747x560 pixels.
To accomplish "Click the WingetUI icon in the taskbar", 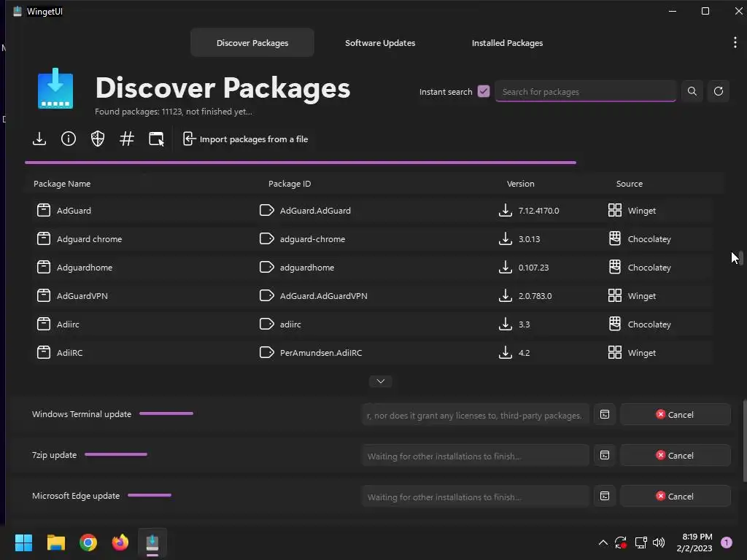I will click(152, 542).
